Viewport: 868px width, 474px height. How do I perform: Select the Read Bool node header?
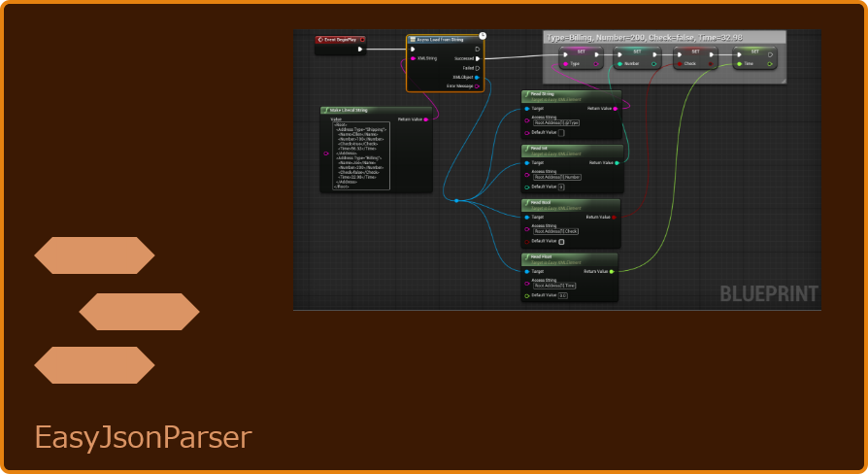coord(571,205)
